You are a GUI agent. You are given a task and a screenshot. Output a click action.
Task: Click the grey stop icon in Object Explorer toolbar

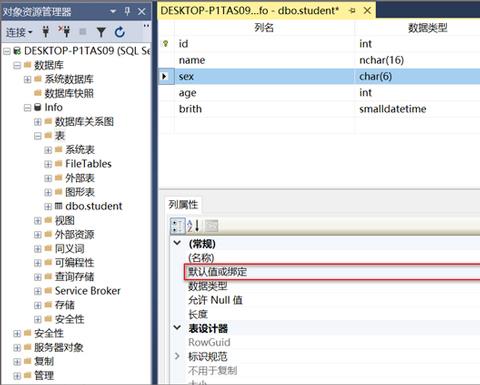[83, 32]
